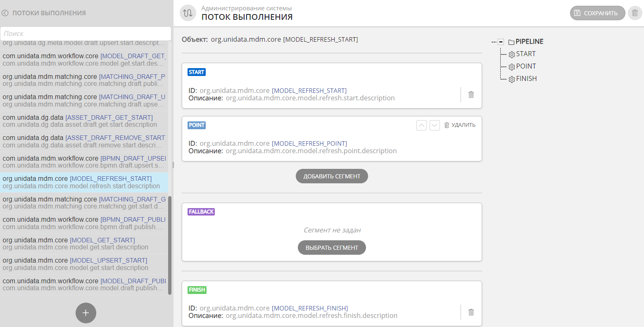Click the gear icon next to FINISH in the tree
This screenshot has width=644, height=327.
click(512, 79)
